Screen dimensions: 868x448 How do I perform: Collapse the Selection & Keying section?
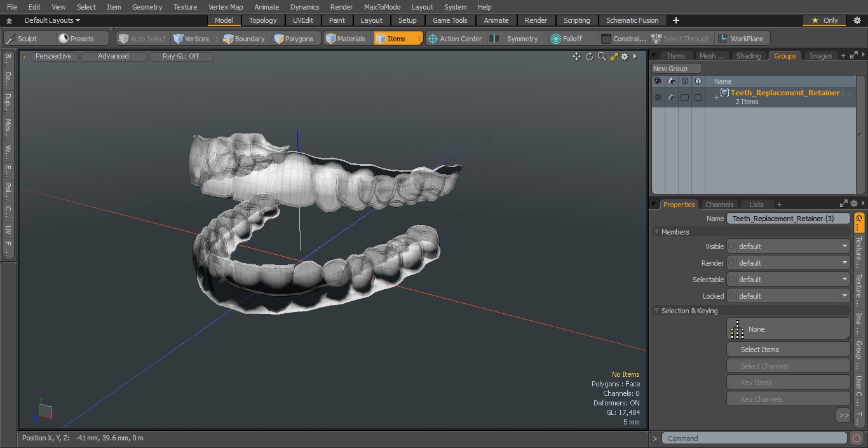point(656,311)
